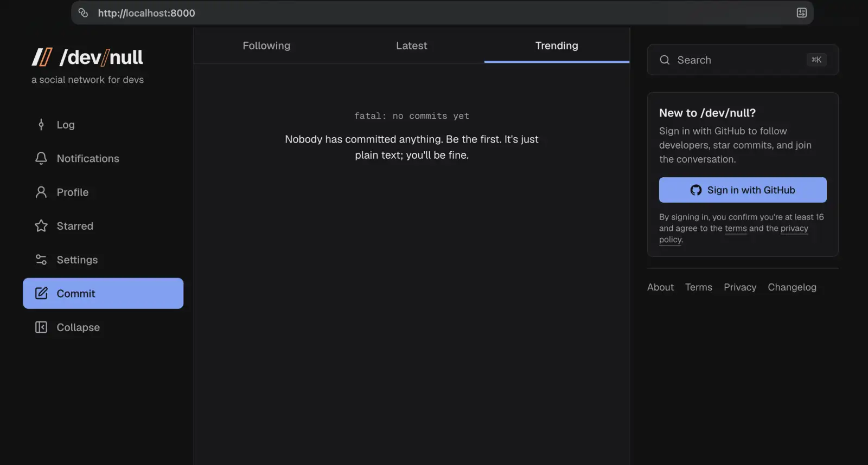Switch to the Following tab

pos(266,46)
